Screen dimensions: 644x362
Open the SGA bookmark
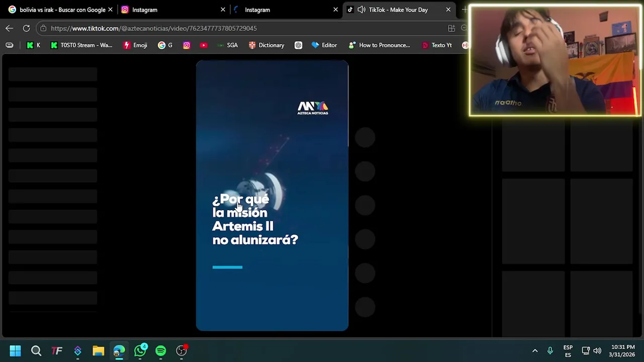[x=227, y=45]
